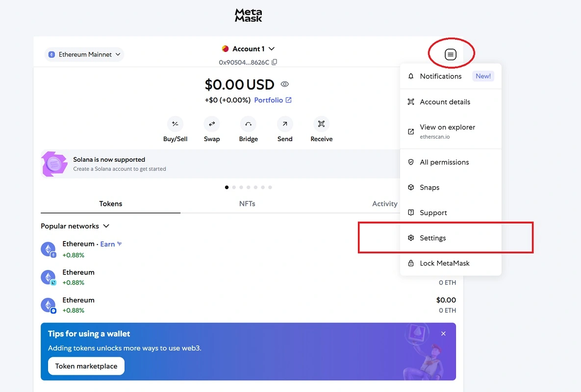Click the Snaps cube icon
Viewport: 581px width, 392px height.
(410, 187)
